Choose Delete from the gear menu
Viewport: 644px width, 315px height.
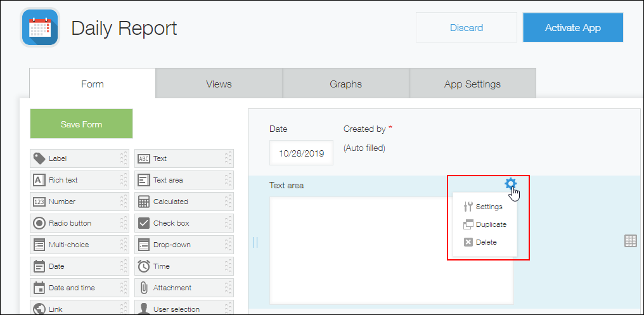click(486, 242)
